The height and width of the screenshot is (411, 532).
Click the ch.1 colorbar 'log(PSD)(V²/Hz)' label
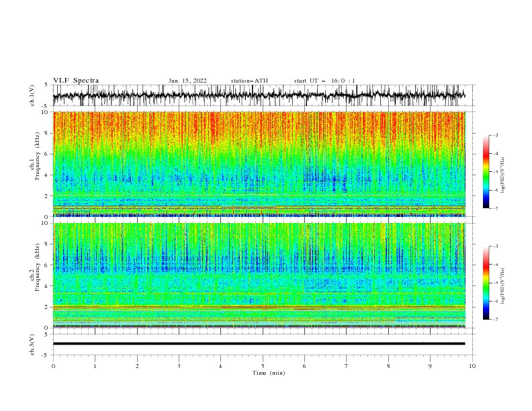(x=502, y=175)
